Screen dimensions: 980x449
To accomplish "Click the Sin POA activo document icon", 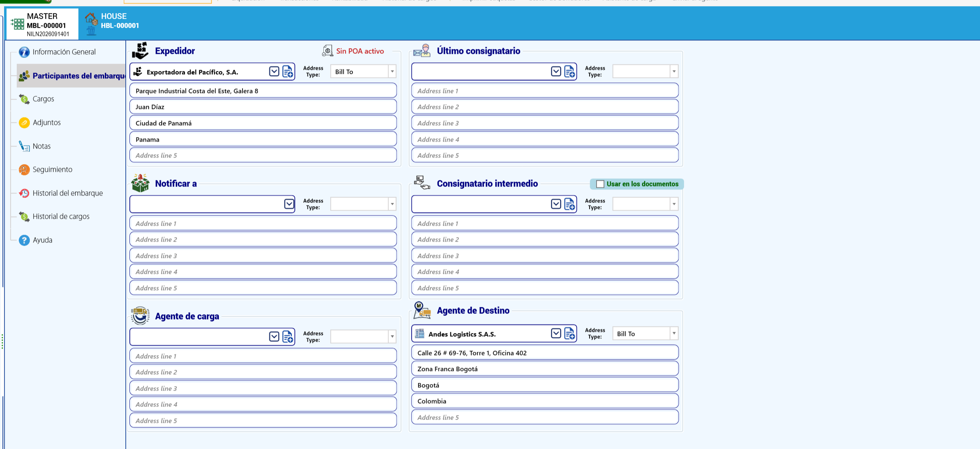I will pyautogui.click(x=327, y=51).
